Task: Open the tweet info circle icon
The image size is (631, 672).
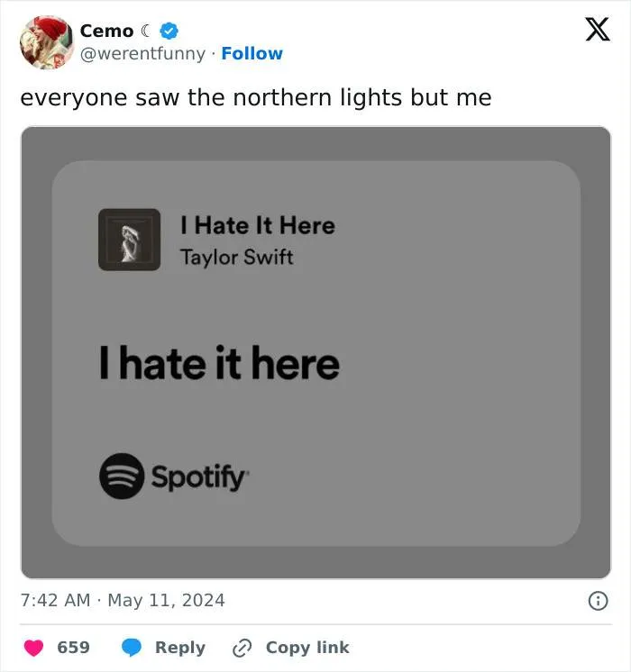Action: 598,601
